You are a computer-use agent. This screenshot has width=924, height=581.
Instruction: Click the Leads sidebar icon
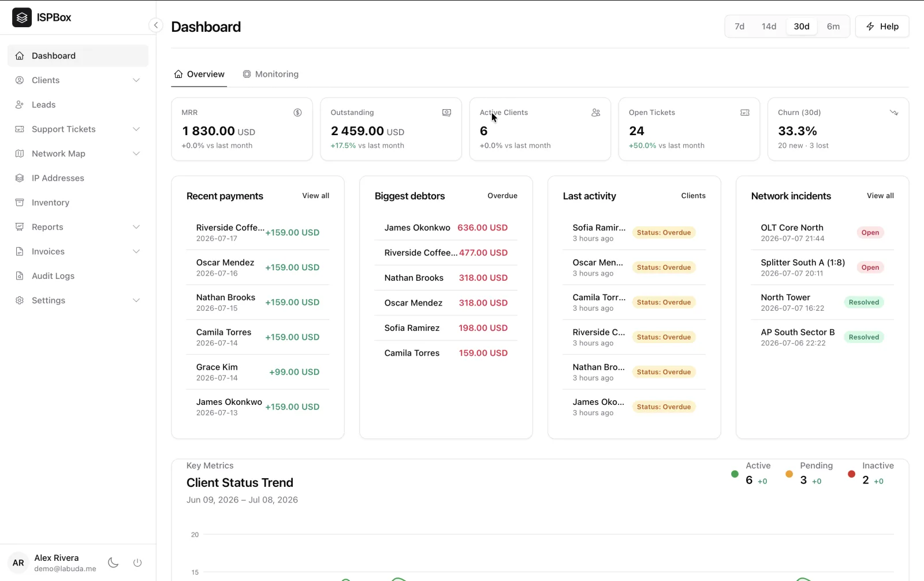pyautogui.click(x=20, y=105)
